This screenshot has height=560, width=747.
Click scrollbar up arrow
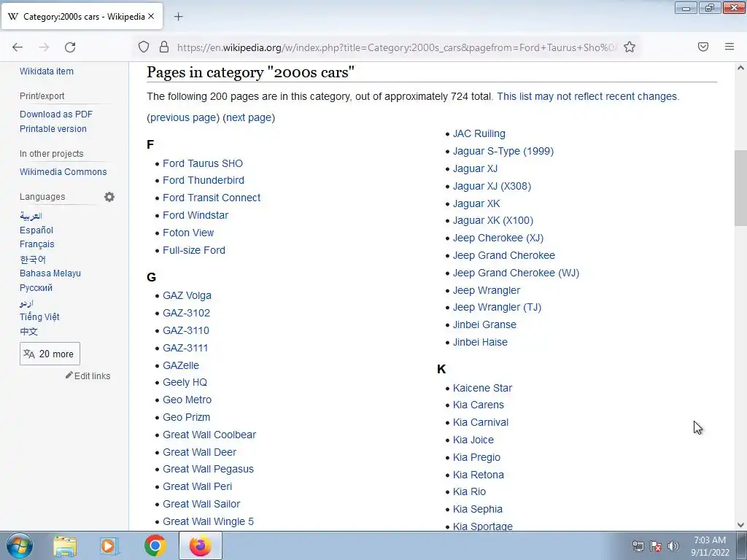740,68
